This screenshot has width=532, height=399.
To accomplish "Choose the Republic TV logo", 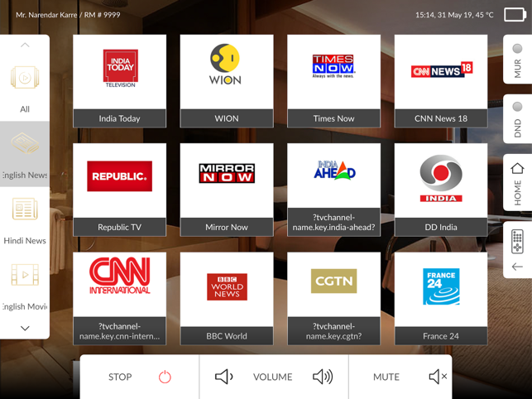I will (119, 175).
